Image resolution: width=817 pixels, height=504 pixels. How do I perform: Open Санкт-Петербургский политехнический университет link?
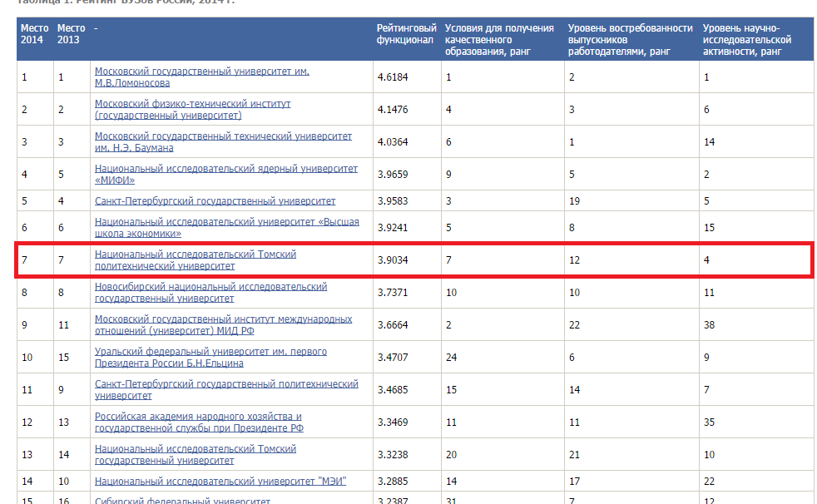226,389
